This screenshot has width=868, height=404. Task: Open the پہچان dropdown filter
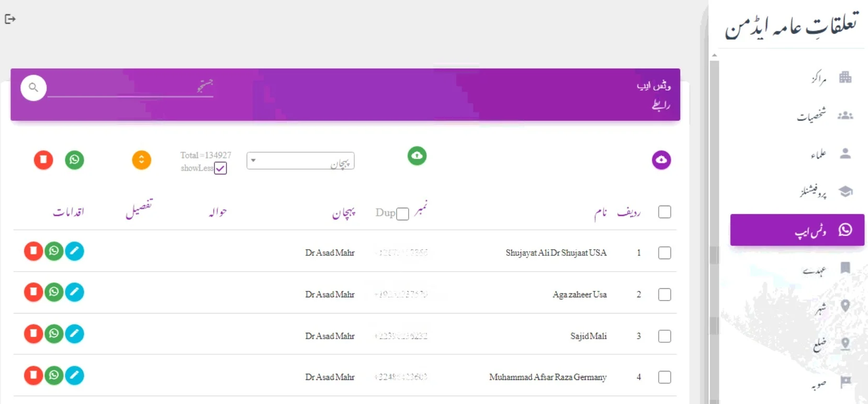pos(300,161)
